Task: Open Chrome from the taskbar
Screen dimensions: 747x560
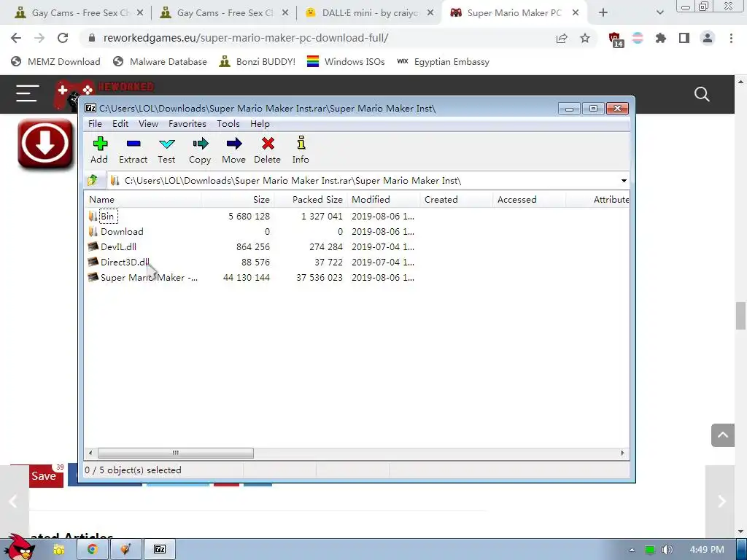Action: coord(93,550)
